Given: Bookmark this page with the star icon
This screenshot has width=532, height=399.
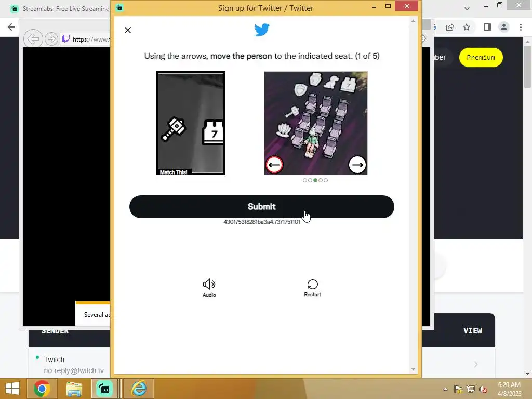Looking at the screenshot, I should pos(467,27).
